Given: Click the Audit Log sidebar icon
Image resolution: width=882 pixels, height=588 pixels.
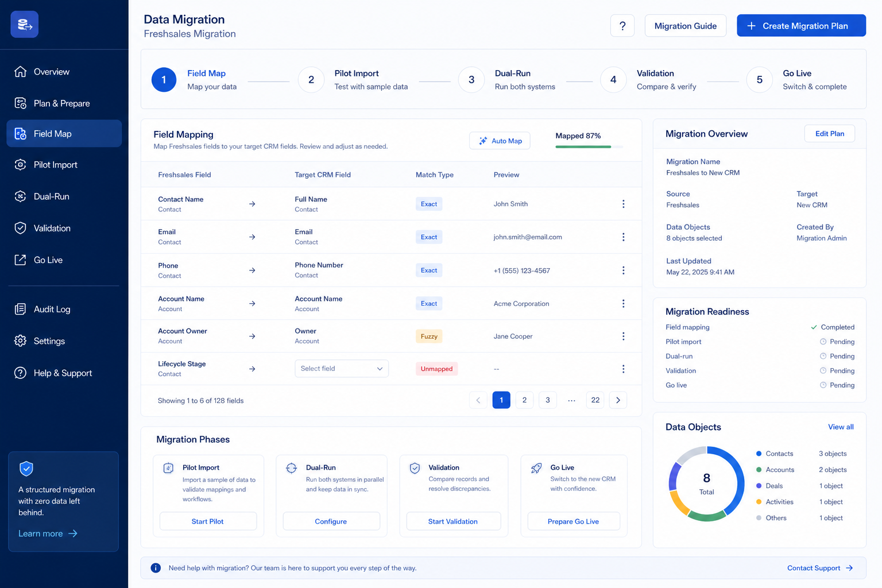Looking at the screenshot, I should tap(21, 309).
